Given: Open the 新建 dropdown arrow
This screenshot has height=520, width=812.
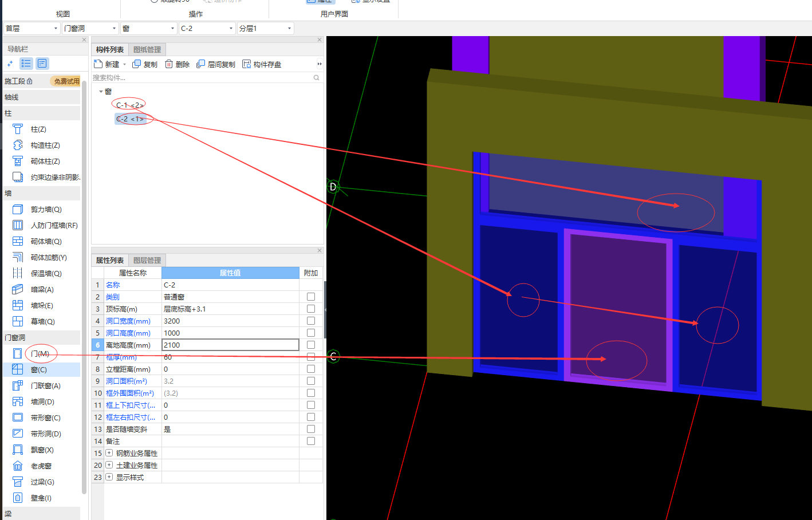Looking at the screenshot, I should coord(124,64).
